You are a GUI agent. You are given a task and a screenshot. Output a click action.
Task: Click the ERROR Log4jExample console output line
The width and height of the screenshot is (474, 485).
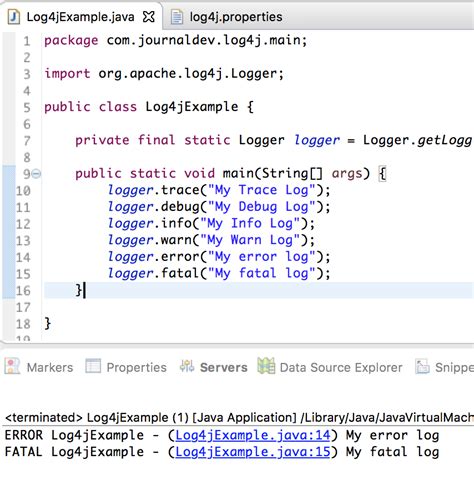coord(222,435)
